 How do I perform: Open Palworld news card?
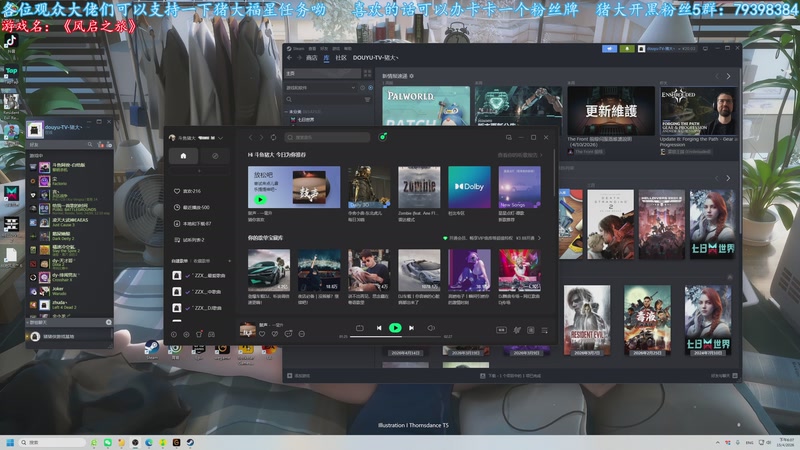click(426, 106)
